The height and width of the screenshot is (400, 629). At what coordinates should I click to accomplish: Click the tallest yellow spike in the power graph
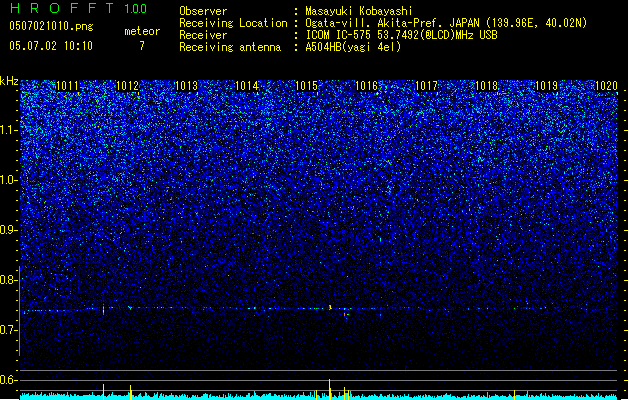pyautogui.click(x=330, y=389)
